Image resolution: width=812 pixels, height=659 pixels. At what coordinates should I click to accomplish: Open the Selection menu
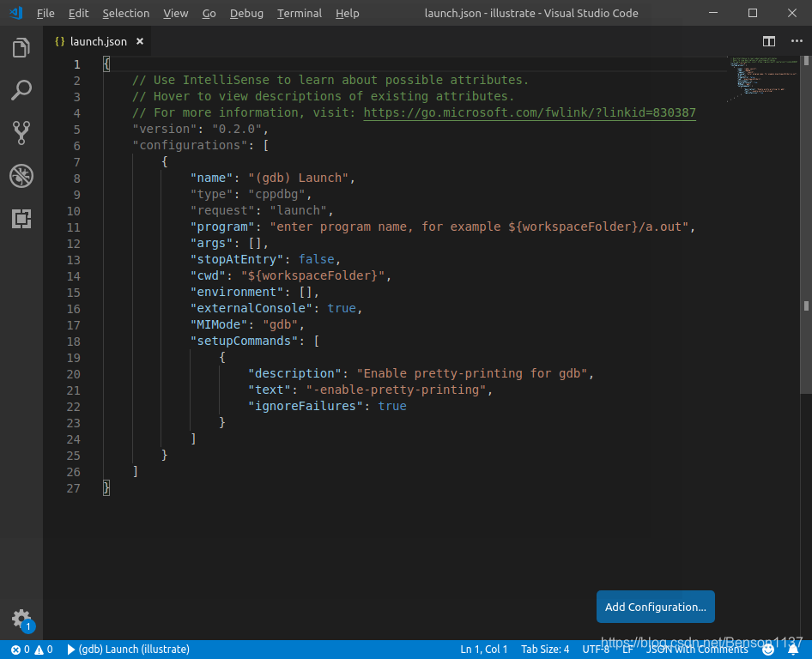[126, 14]
